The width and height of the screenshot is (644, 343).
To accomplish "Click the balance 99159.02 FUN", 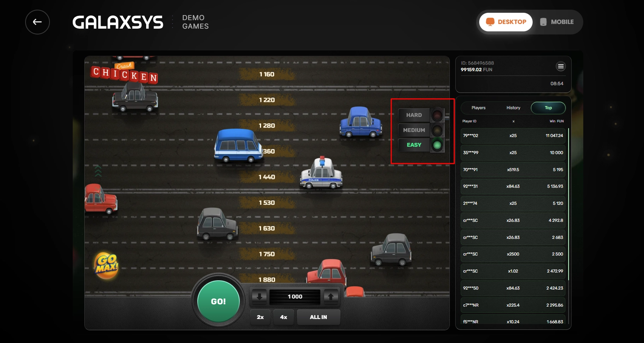I will (x=477, y=70).
